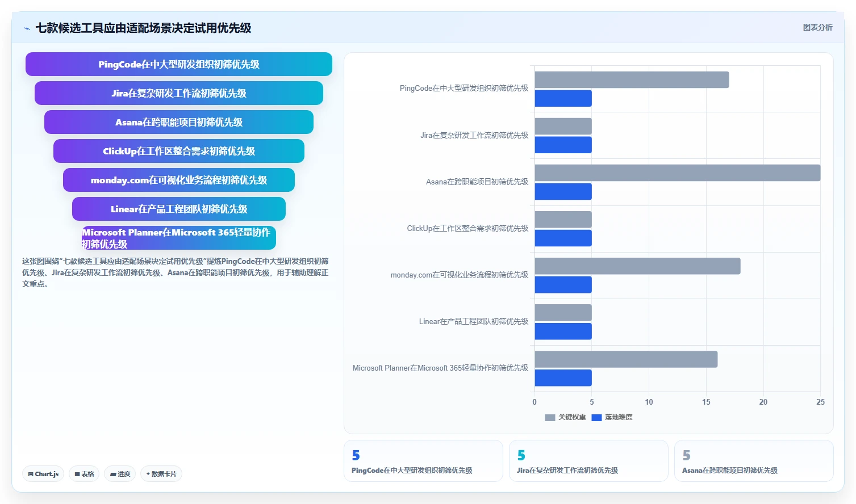This screenshot has width=856, height=504.
Task: Click monday.com gray 关键权重 chart bar
Action: tap(637, 266)
